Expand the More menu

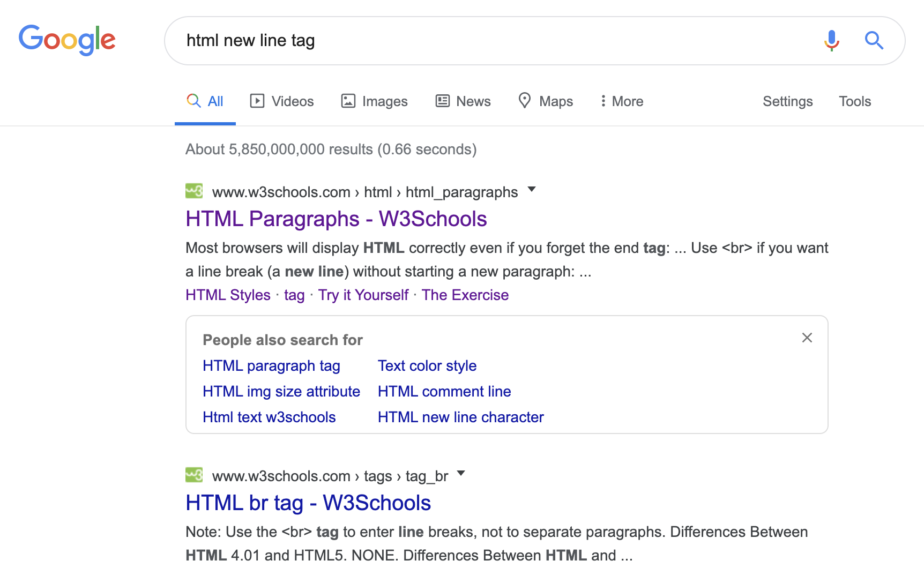622,101
